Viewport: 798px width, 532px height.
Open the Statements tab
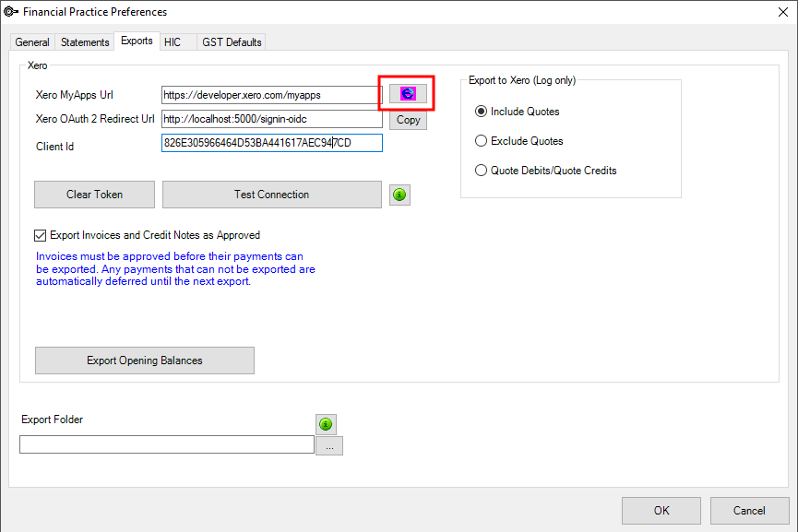point(85,42)
